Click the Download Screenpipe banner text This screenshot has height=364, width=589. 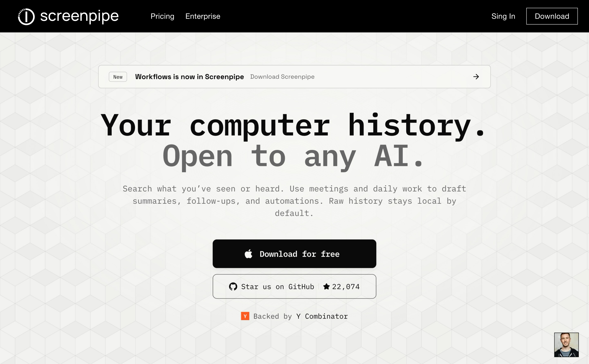282,77
